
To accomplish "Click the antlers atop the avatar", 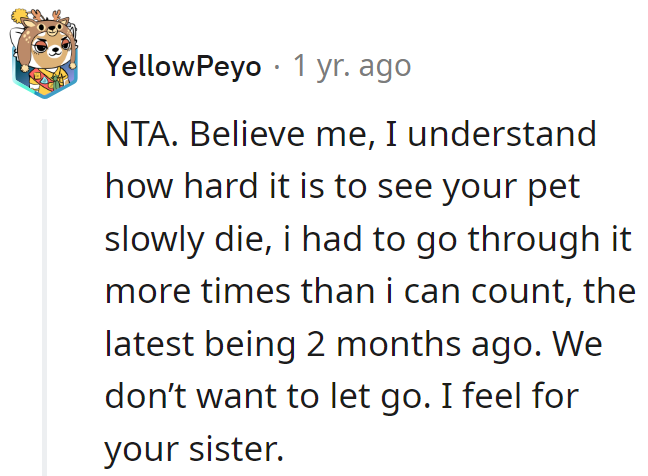I will (x=45, y=17).
